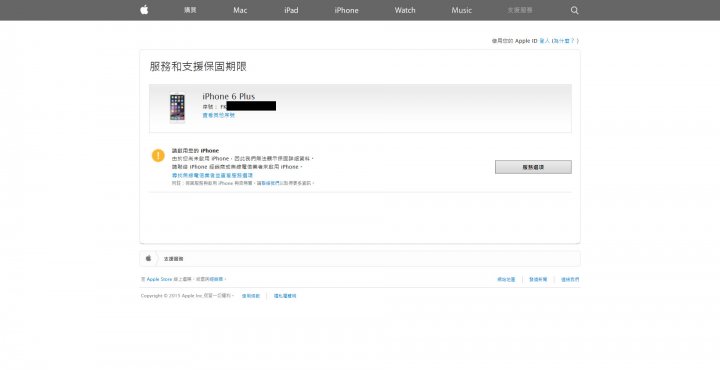Open the iPad navigation item
The height and width of the screenshot is (370, 720).
291,10
